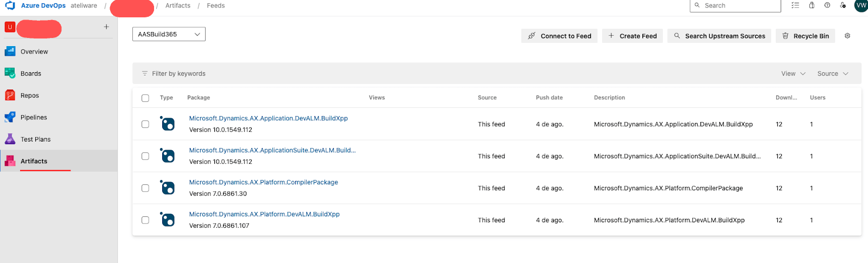Go to Feeds breadcrumb
The image size is (868, 263).
[x=215, y=5]
